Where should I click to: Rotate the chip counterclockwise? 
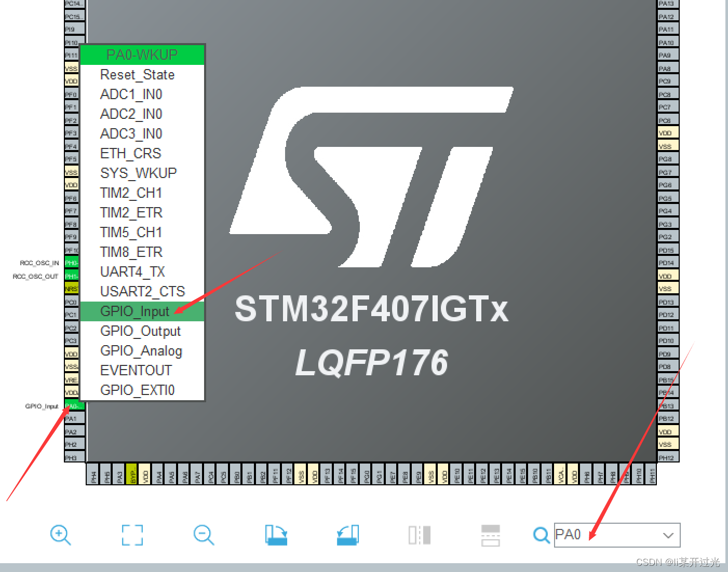point(347,535)
